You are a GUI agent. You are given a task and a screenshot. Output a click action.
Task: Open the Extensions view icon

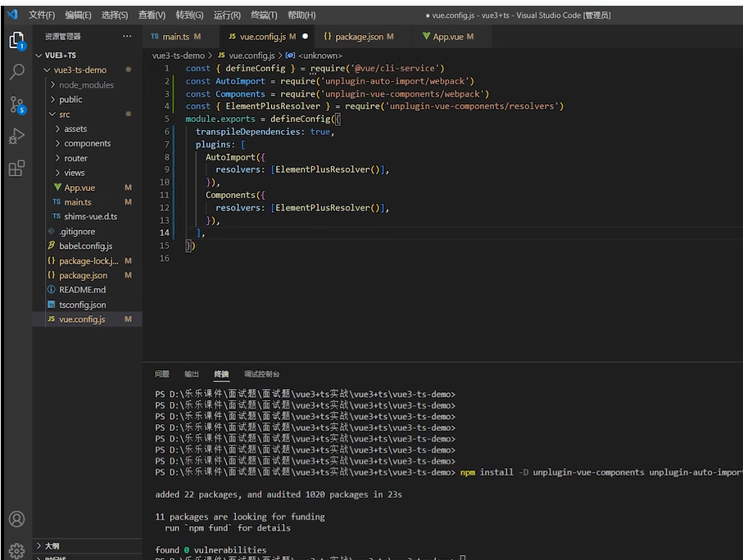tap(16, 169)
